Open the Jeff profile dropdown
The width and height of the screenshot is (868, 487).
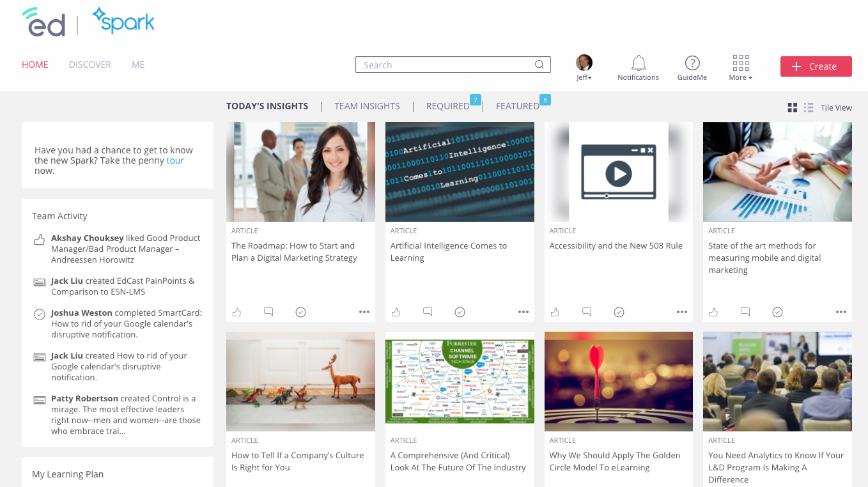coord(584,67)
